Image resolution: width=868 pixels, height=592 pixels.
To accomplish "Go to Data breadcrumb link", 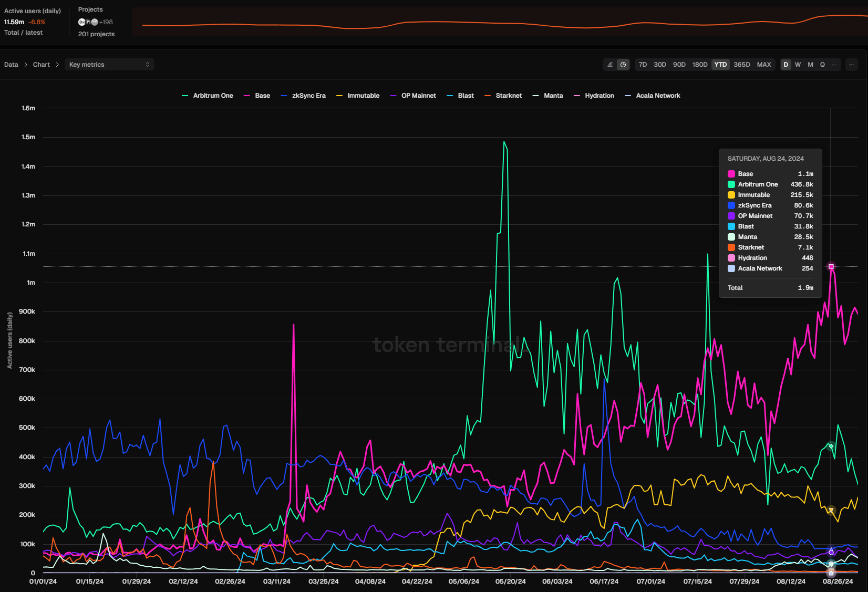I will tap(11, 65).
